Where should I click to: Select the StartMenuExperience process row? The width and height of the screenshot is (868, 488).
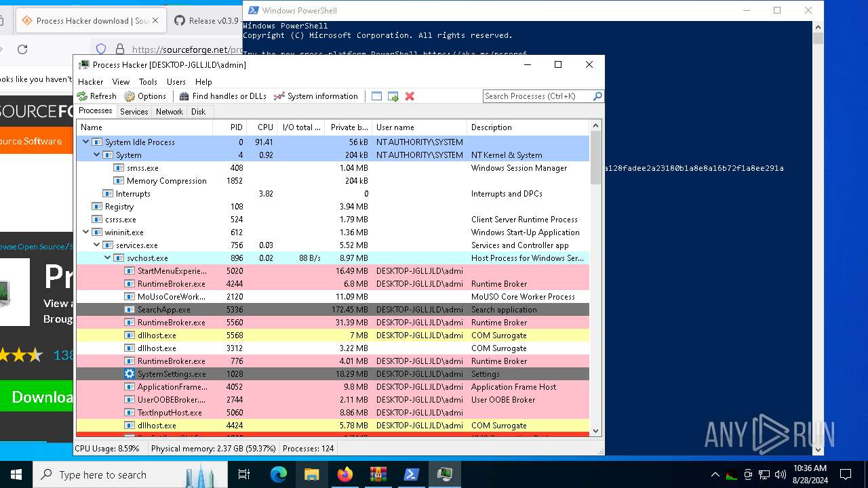coord(333,271)
